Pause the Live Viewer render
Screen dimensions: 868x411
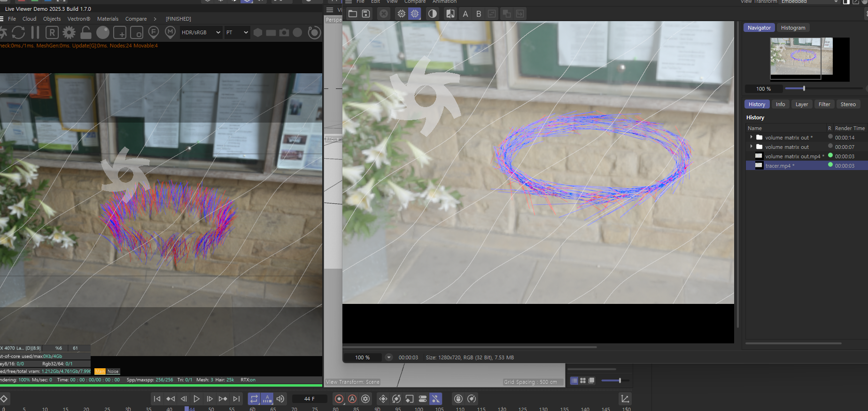35,32
